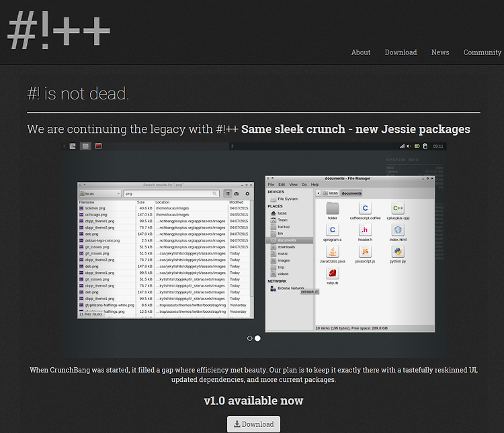
Task: Click the 09:11 panel clock
Action: point(437,146)
